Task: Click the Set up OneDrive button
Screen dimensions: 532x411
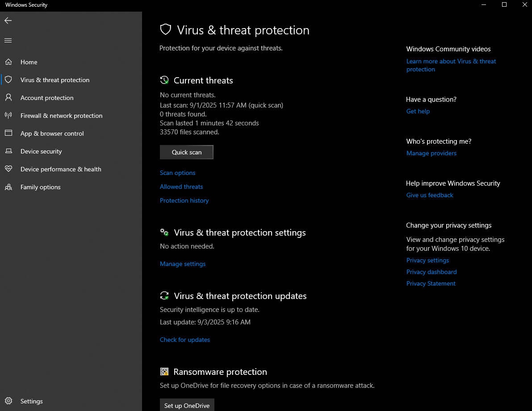Action: click(187, 405)
